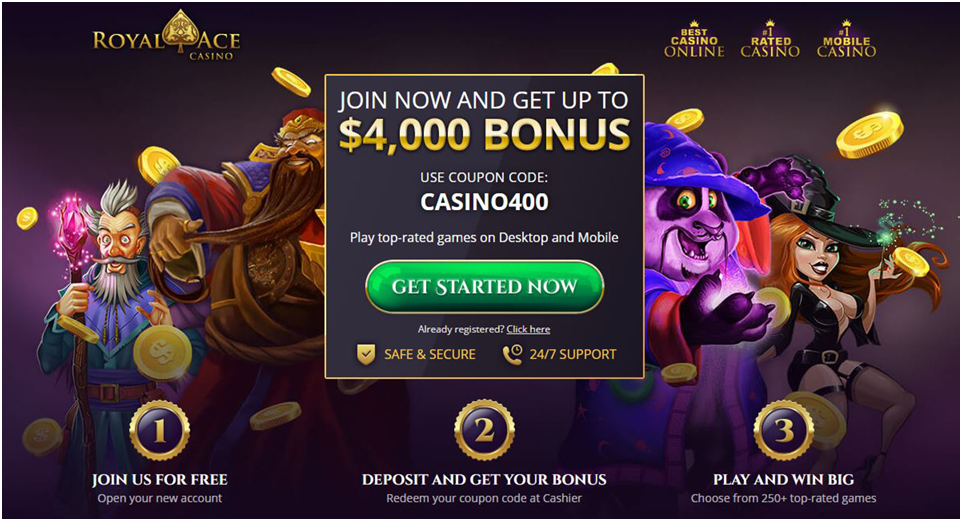Click the Join Us For Free heading

160,479
